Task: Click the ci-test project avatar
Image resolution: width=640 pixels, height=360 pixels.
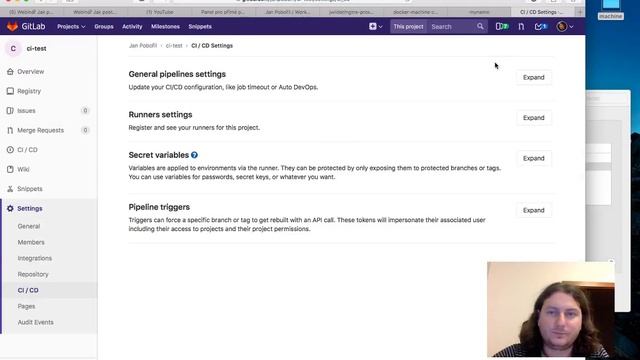Action: (x=13, y=49)
